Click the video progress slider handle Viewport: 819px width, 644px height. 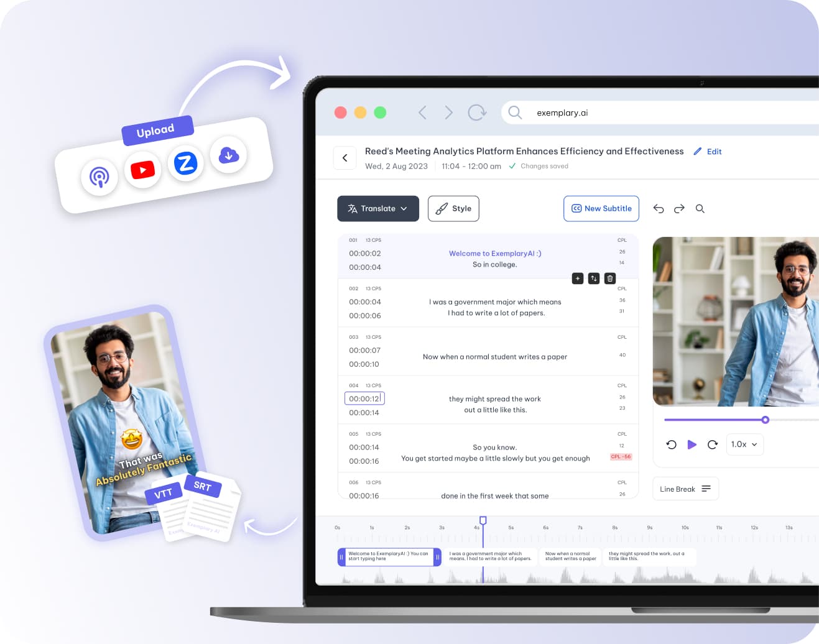[766, 420]
